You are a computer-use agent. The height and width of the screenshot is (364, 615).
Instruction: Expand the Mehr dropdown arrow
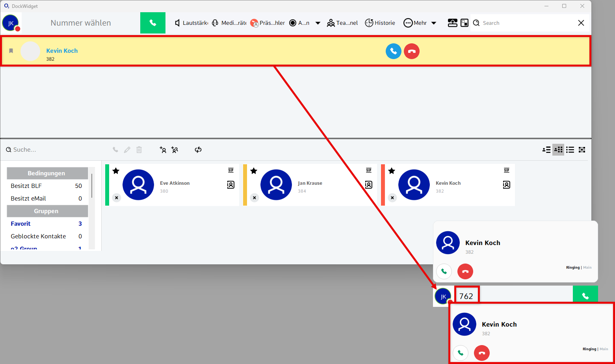pyautogui.click(x=434, y=23)
